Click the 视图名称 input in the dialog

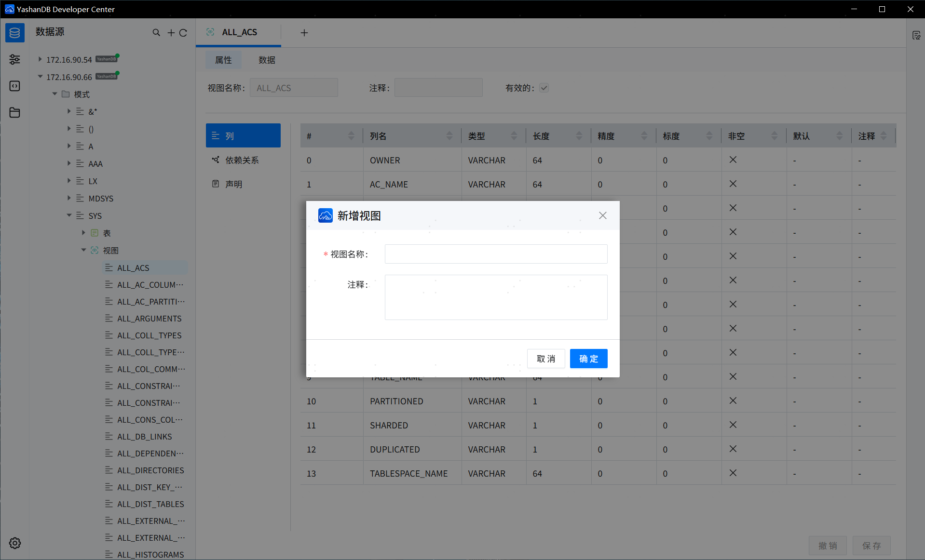coord(496,254)
